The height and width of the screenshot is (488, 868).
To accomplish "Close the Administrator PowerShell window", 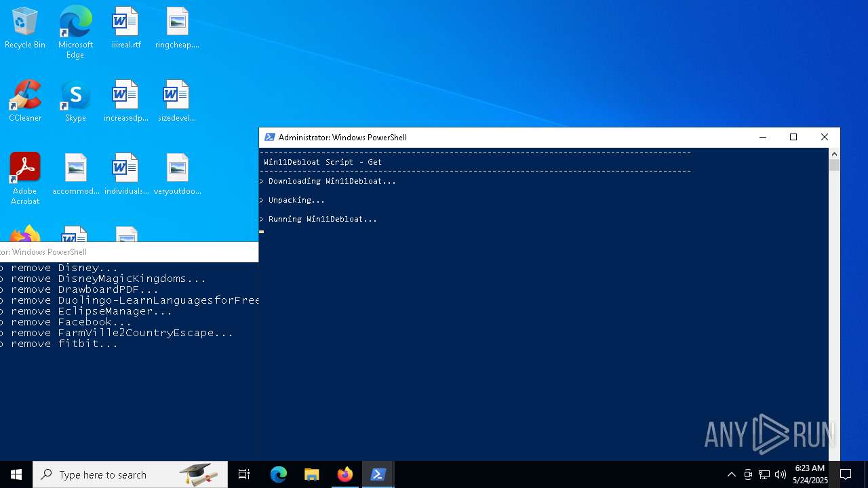I will (x=825, y=137).
